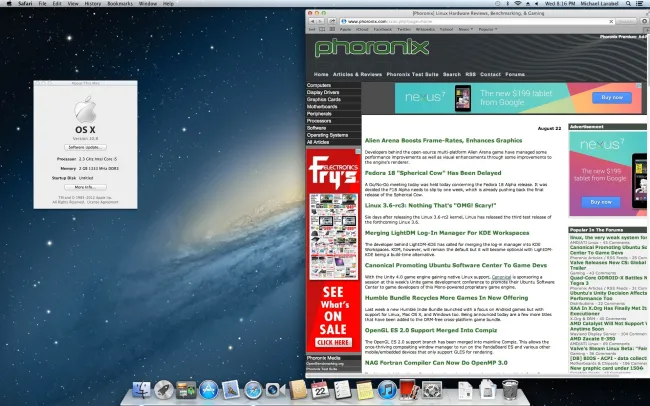650x406 pixels.
Task: Open the Safari menu
Action: (25, 3)
